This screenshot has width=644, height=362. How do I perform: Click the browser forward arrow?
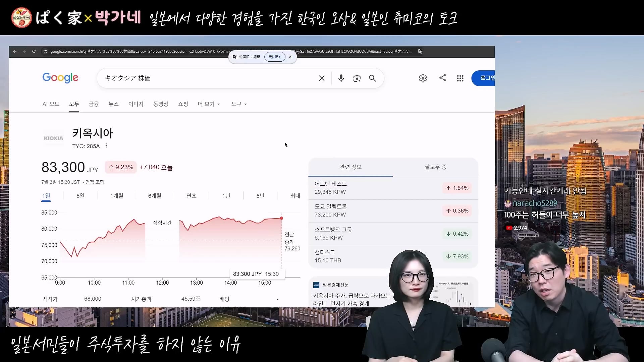click(x=24, y=51)
